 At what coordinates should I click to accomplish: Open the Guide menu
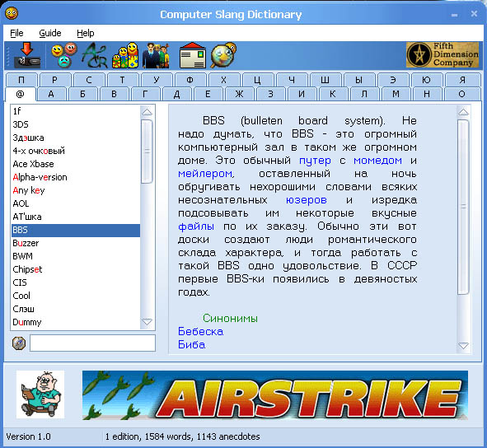pyautogui.click(x=50, y=33)
